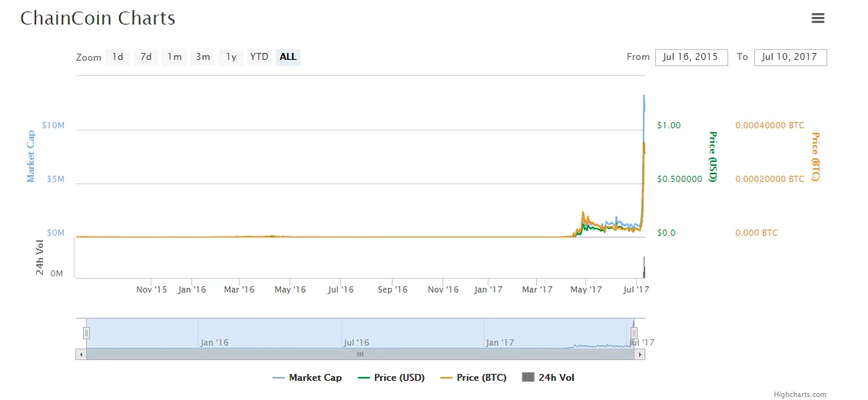Set zoom range to 1d
The height and width of the screenshot is (400, 868).
[118, 57]
